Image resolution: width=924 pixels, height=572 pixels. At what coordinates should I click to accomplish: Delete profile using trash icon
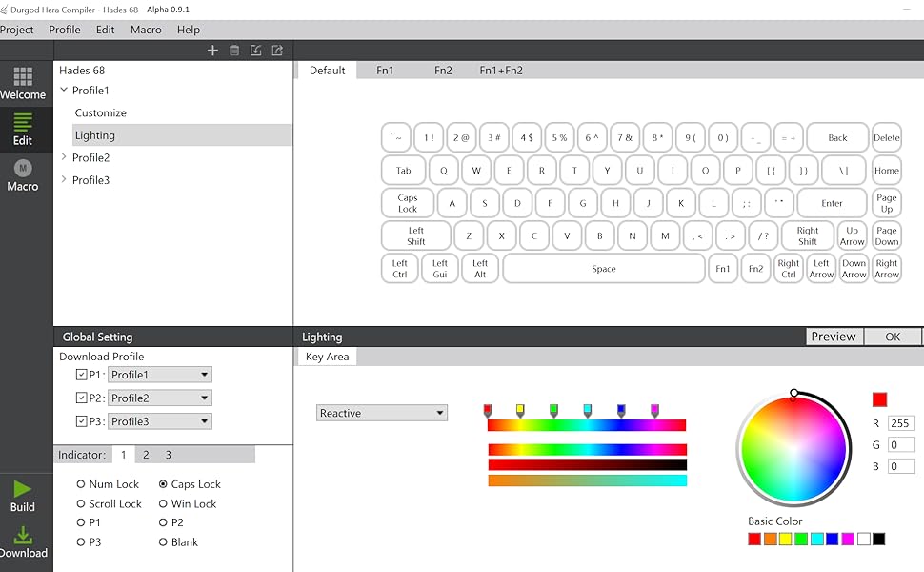coord(234,51)
